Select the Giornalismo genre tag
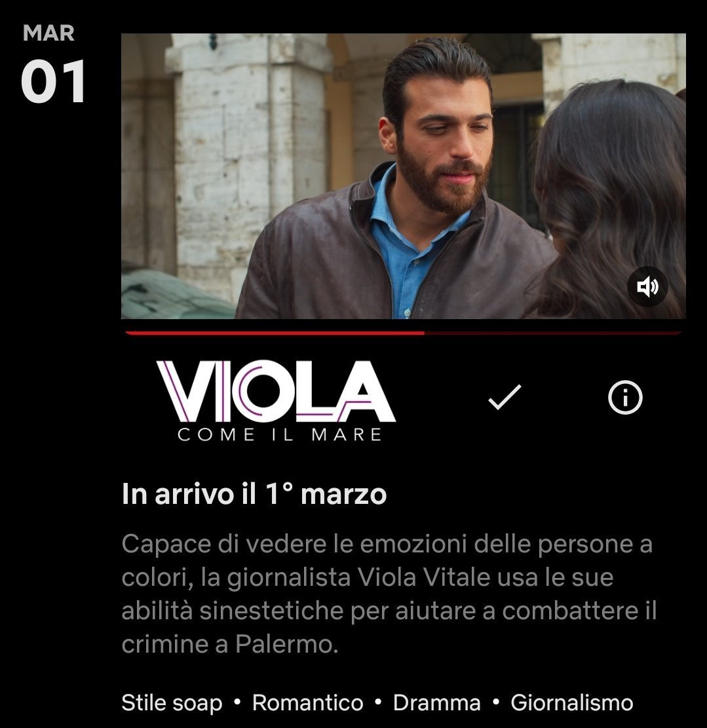 click(571, 702)
